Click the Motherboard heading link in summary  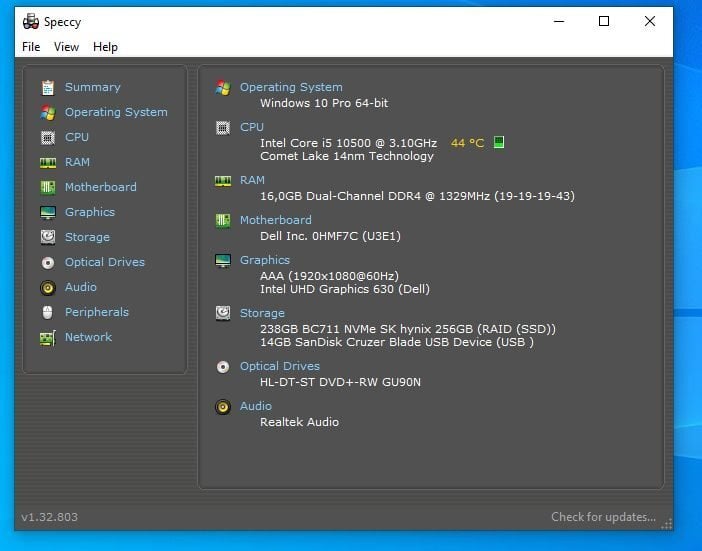pos(276,220)
